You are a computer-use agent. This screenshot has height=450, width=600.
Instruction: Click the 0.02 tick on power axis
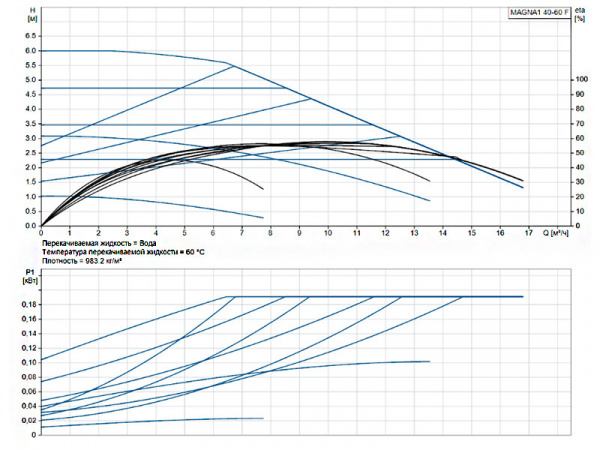tap(29, 419)
